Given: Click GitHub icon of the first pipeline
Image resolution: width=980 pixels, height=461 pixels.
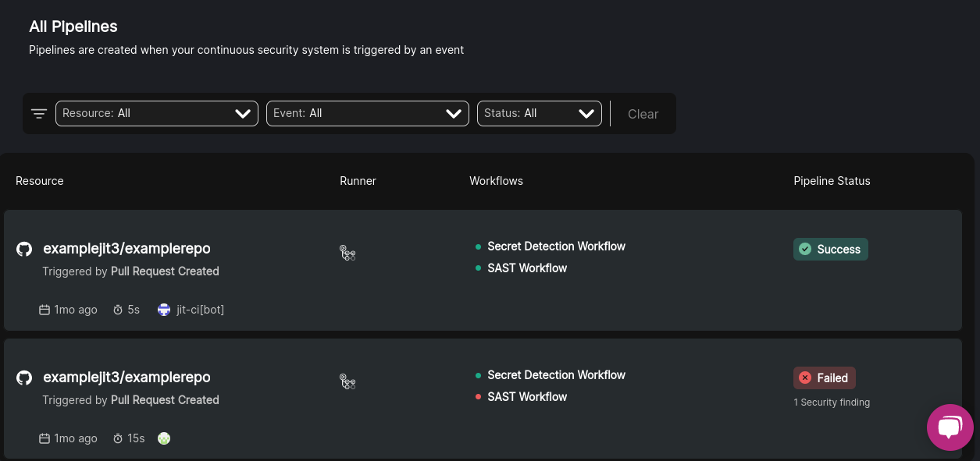Looking at the screenshot, I should 24,249.
